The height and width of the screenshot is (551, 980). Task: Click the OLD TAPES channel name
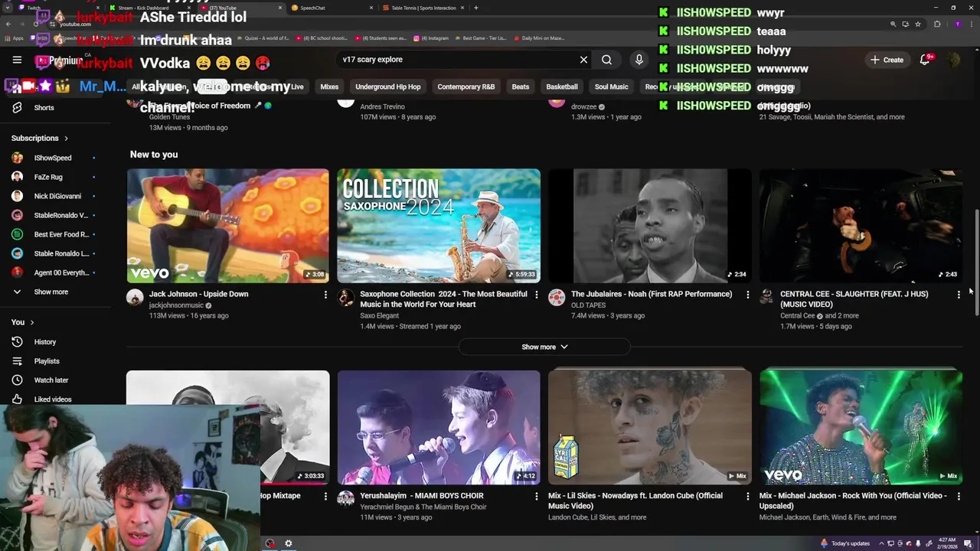(588, 305)
